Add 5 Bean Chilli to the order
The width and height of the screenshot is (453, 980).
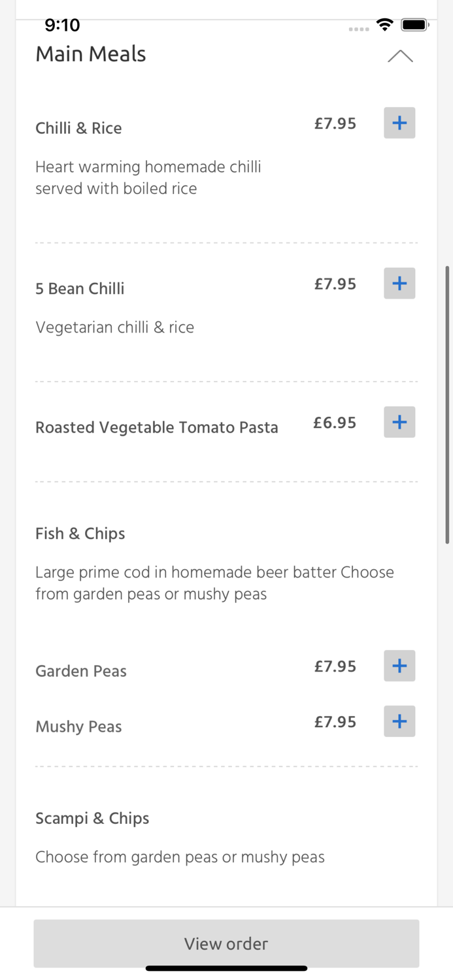(x=399, y=283)
